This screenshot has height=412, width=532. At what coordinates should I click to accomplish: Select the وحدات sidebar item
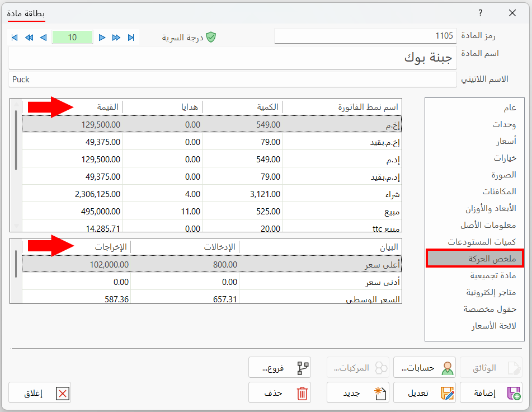tap(504, 124)
